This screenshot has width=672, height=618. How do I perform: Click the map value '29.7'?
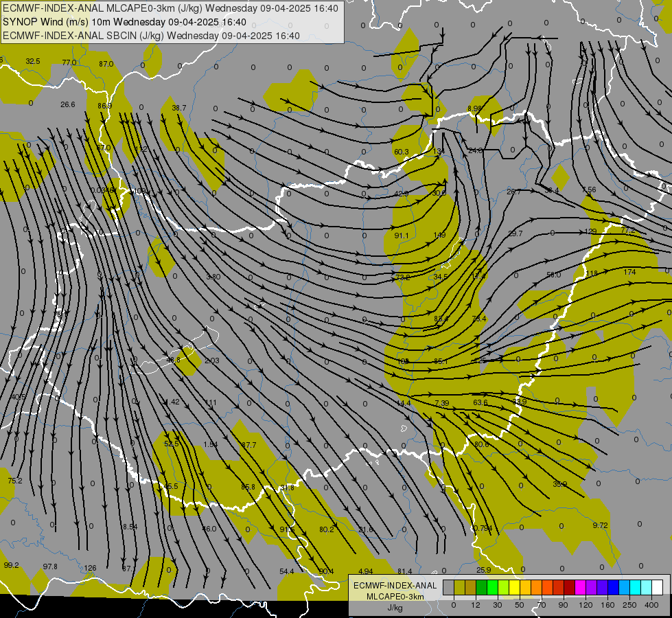point(515,233)
